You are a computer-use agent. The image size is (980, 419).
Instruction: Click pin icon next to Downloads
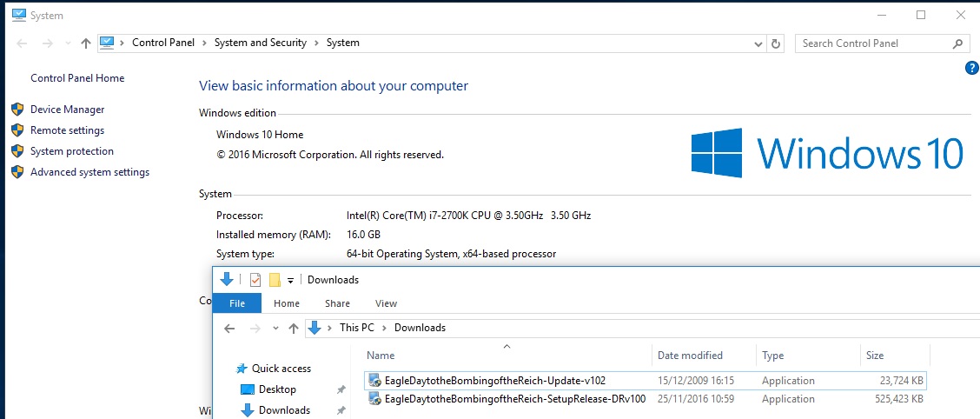coord(341,410)
